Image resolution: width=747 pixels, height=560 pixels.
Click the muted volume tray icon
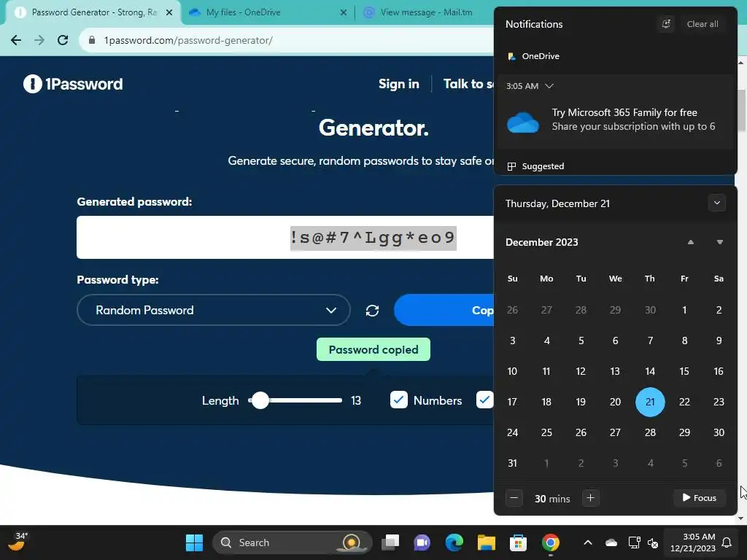coord(653,542)
